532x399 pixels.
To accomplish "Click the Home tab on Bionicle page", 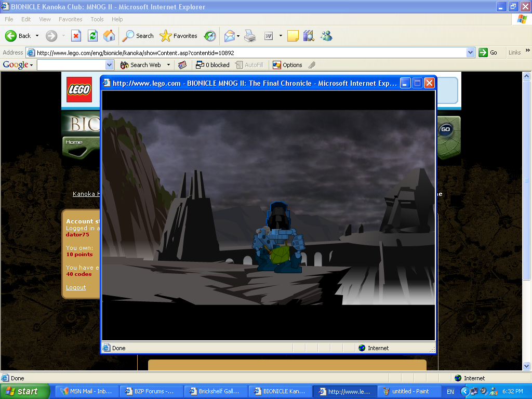I will point(74,142).
